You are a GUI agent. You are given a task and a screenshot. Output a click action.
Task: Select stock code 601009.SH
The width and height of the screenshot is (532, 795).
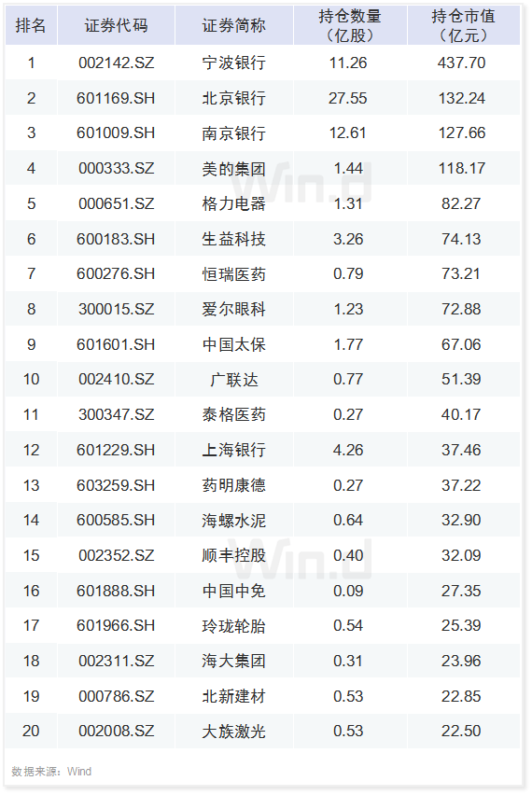[116, 132]
